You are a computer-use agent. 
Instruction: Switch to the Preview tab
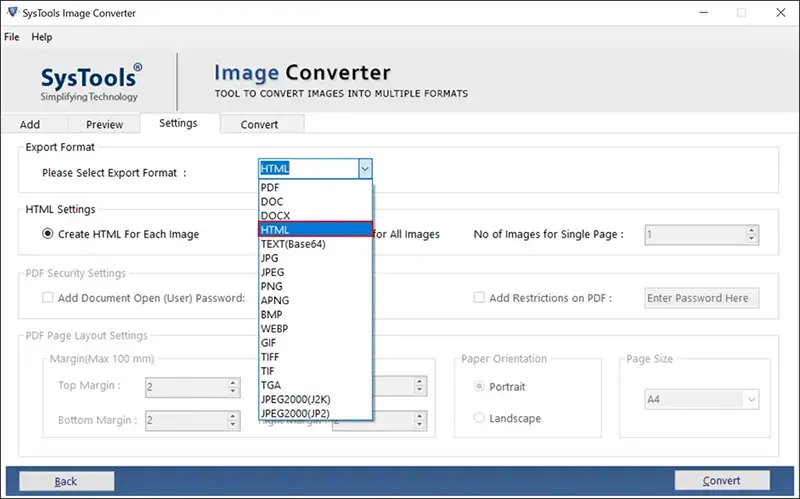click(x=104, y=124)
